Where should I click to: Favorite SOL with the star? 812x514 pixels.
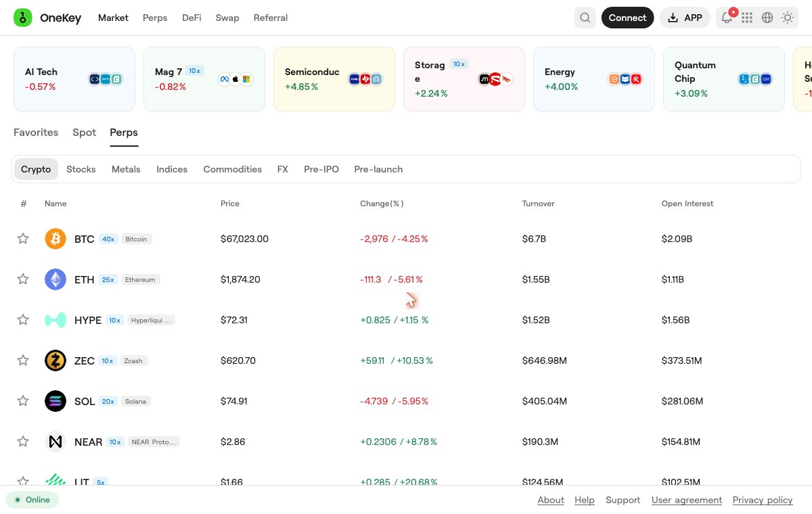coord(23,401)
